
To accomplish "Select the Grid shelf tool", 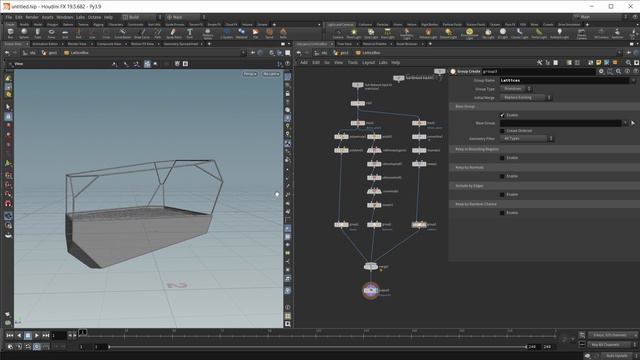I will (x=65, y=33).
